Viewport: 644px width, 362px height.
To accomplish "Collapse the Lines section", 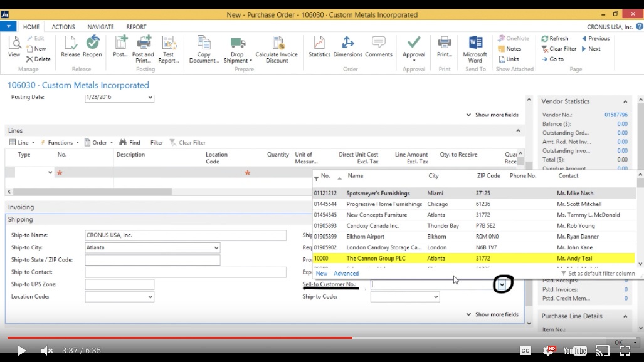I will click(x=518, y=130).
